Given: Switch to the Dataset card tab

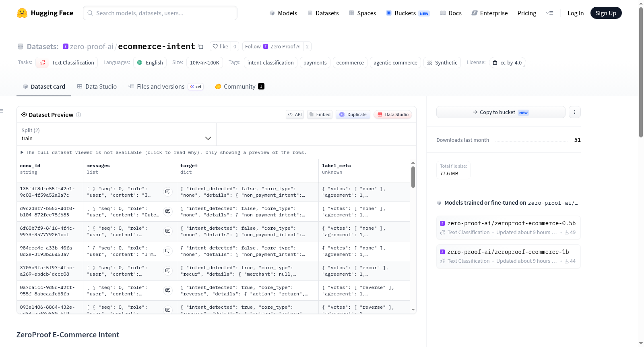Looking at the screenshot, I should tap(43, 87).
